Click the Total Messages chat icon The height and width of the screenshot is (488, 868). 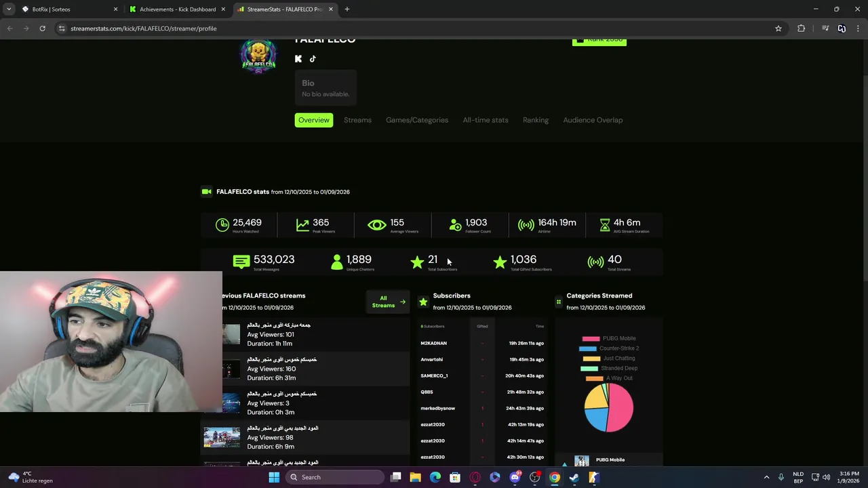pos(241,262)
